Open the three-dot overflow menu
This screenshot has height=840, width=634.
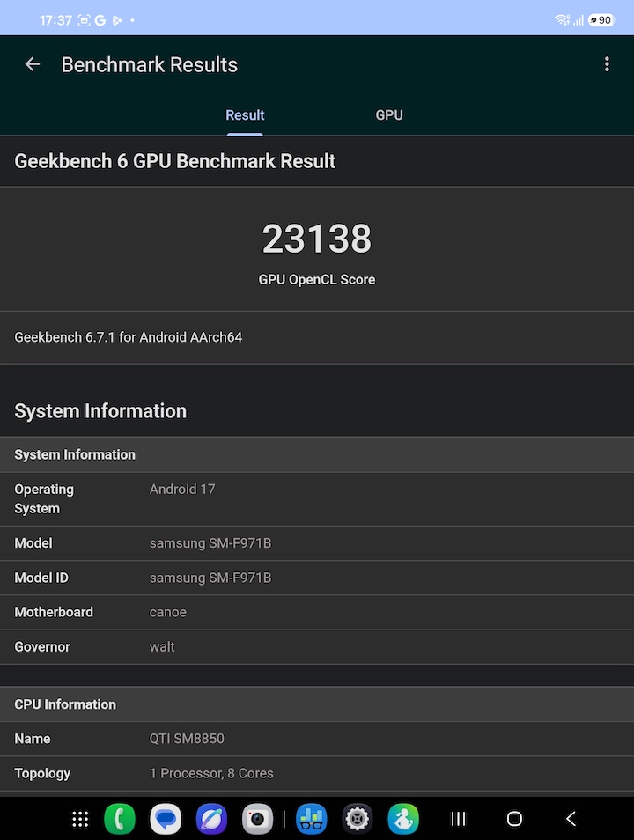(607, 64)
